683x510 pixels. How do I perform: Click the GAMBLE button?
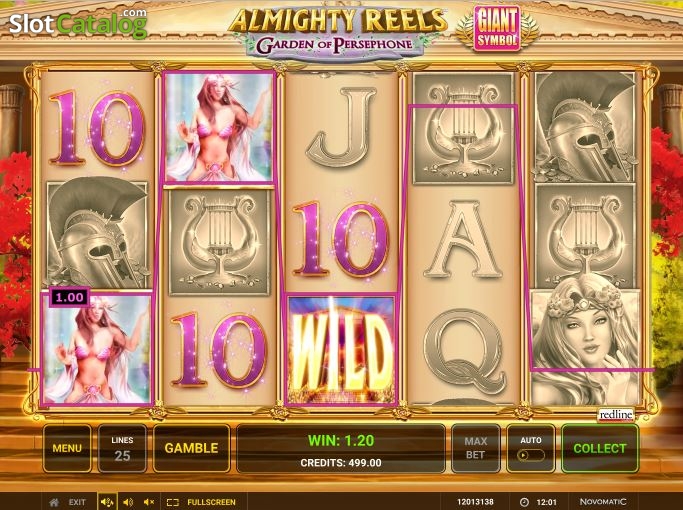191,448
